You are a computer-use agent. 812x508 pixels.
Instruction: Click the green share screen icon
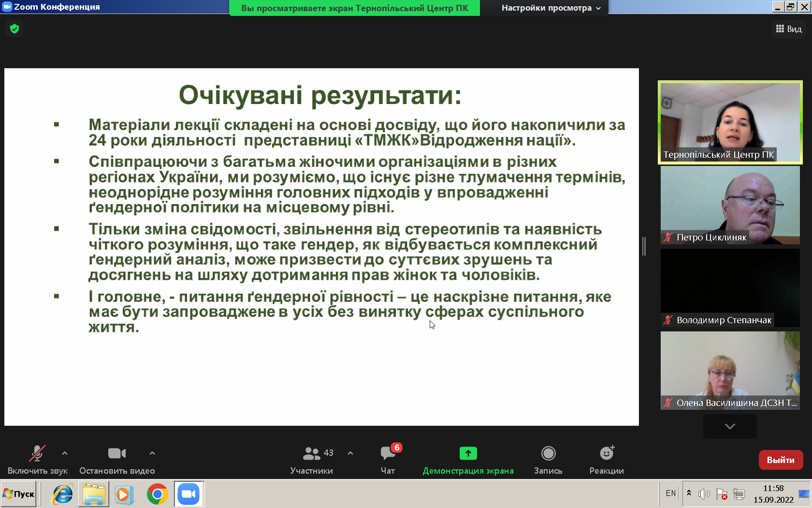[x=468, y=453]
